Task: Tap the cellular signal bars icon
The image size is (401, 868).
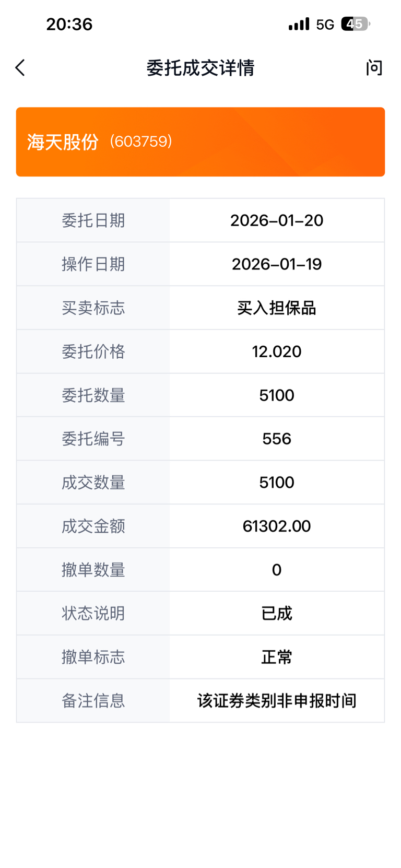Action: click(299, 24)
